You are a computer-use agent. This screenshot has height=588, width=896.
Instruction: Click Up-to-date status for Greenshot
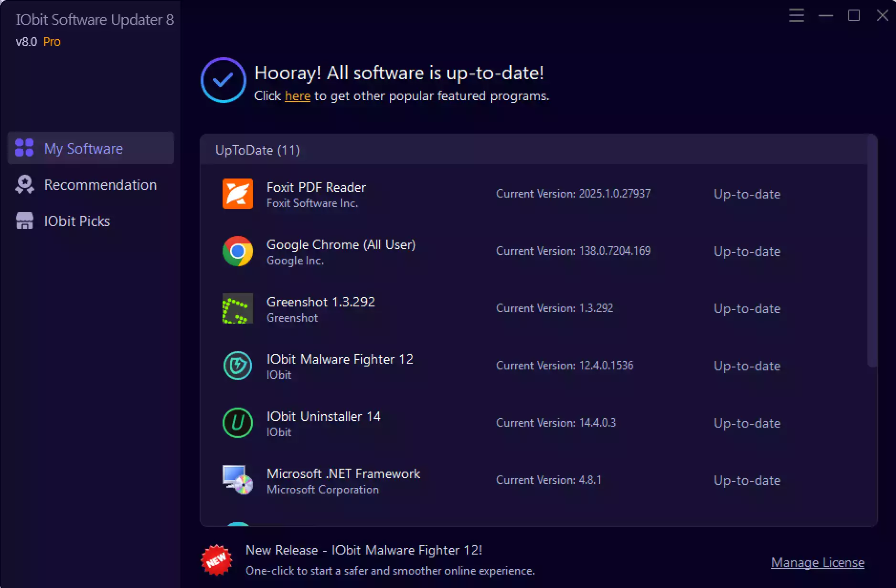[x=747, y=309]
